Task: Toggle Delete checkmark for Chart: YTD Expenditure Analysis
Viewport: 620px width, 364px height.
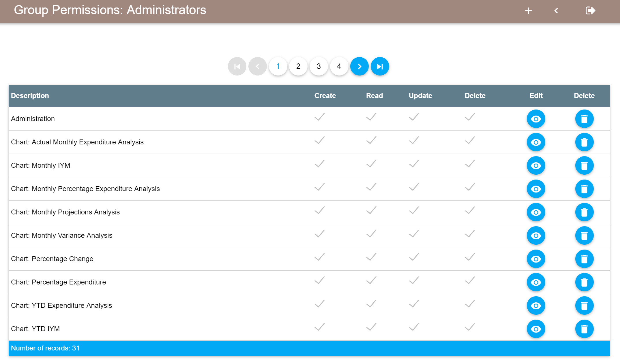Action: pos(470,304)
